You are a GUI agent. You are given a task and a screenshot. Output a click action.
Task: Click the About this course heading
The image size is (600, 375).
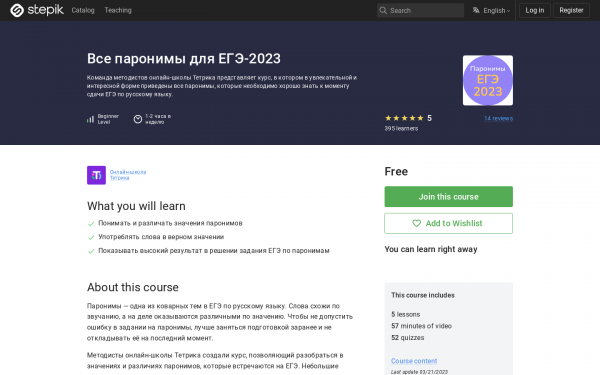pos(133,287)
